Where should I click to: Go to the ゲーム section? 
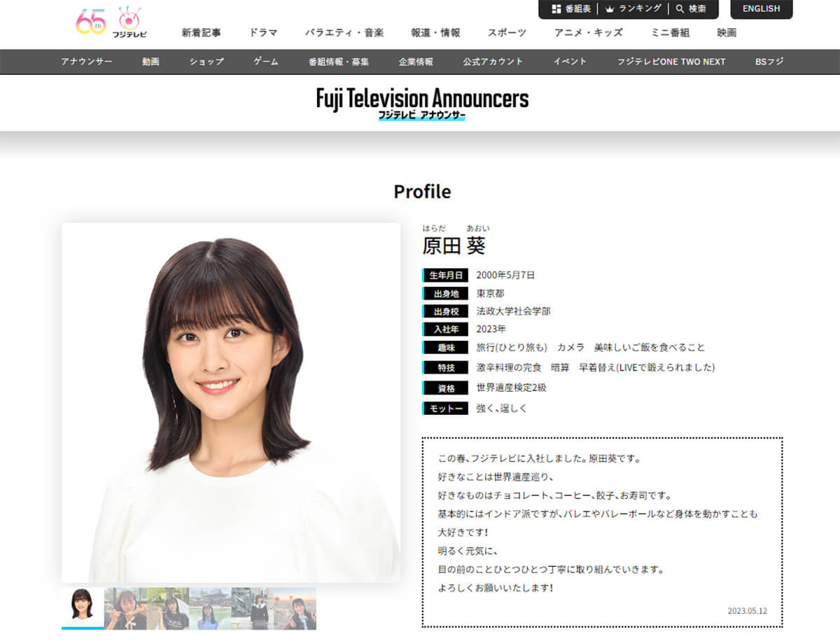(266, 62)
